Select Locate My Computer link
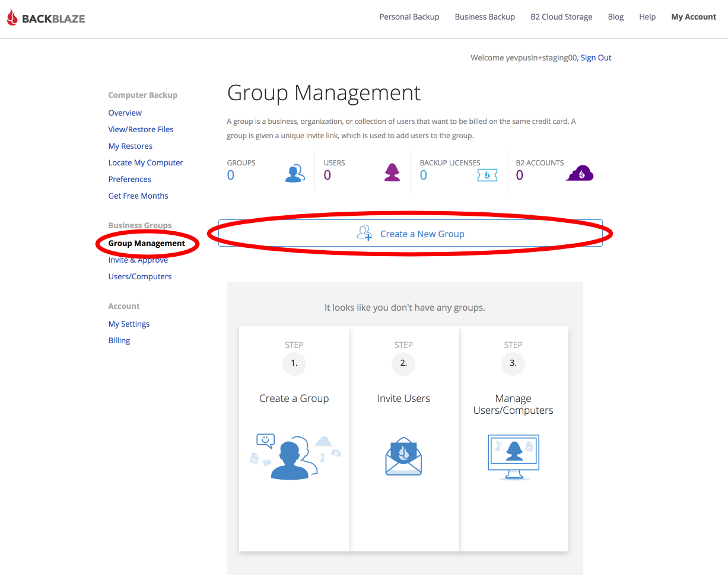728x584 pixels. [x=146, y=162]
